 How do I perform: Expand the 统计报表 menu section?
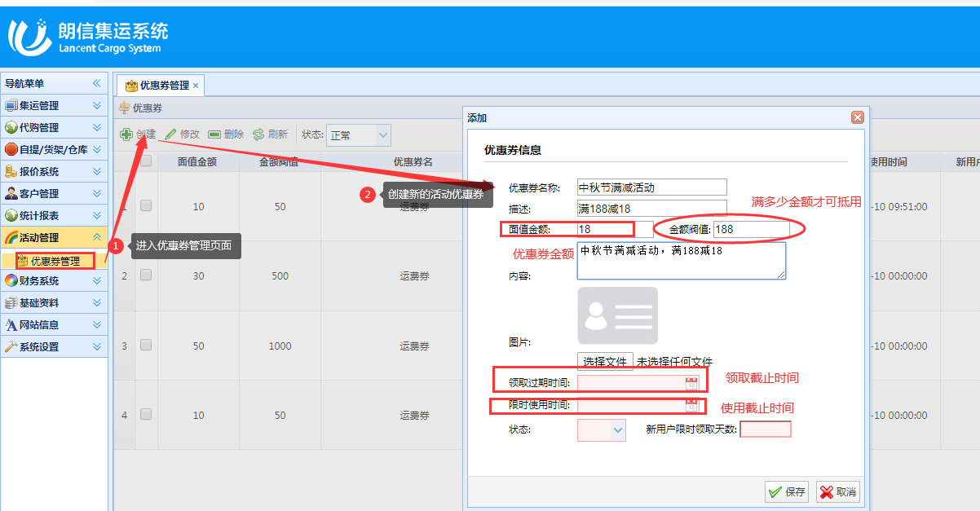(x=97, y=215)
